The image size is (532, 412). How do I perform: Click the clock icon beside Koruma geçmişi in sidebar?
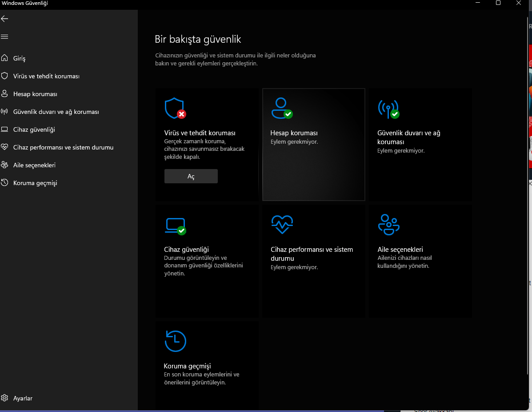4,183
